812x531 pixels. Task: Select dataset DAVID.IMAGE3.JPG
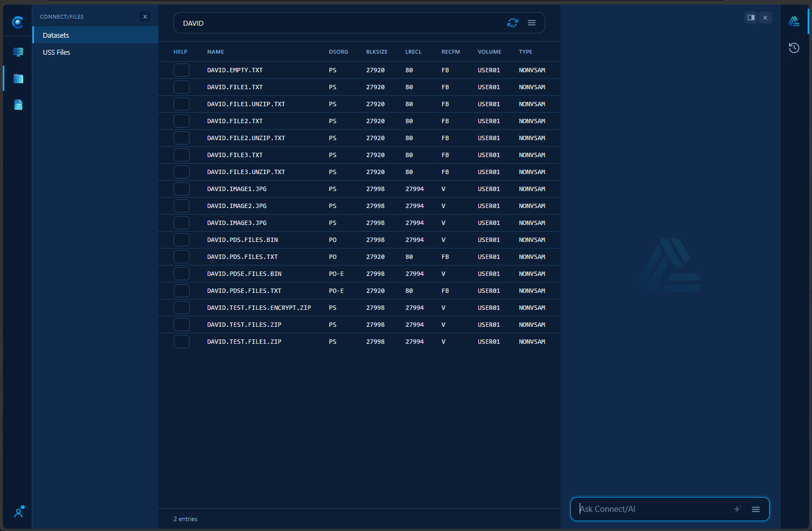[x=237, y=223]
